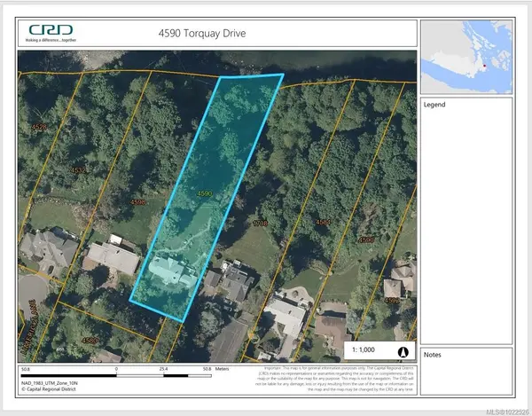This screenshot has height=416, width=532.
Task: Click the 4598 parcel label
Action: (x=138, y=203)
